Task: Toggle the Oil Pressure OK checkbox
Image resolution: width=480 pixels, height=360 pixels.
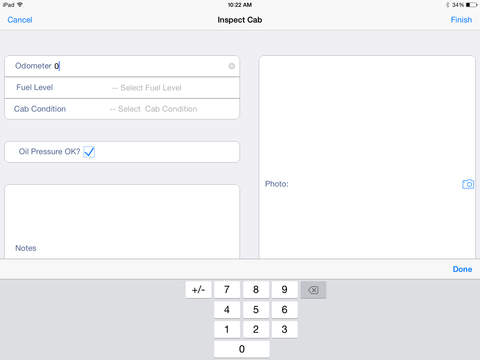Action: [x=89, y=152]
